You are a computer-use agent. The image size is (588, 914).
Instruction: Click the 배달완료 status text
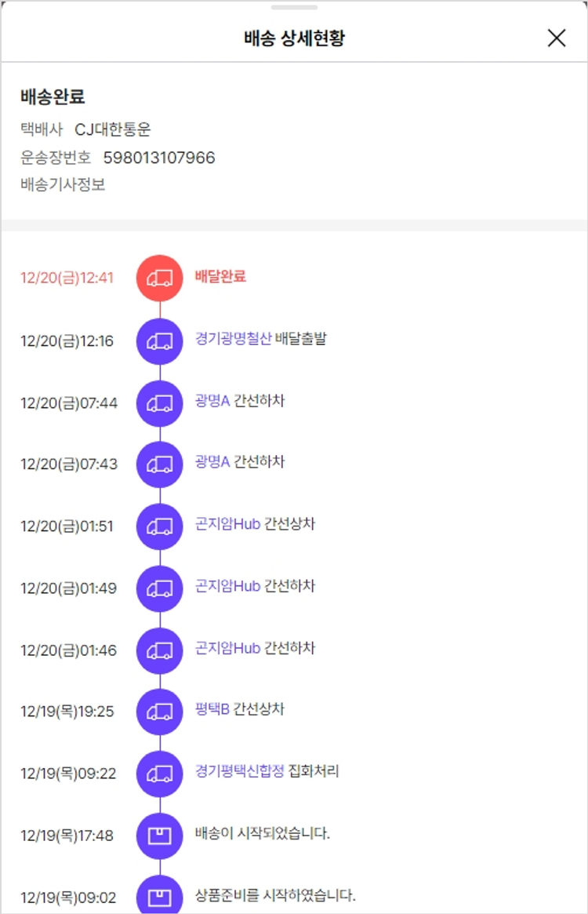coord(220,276)
